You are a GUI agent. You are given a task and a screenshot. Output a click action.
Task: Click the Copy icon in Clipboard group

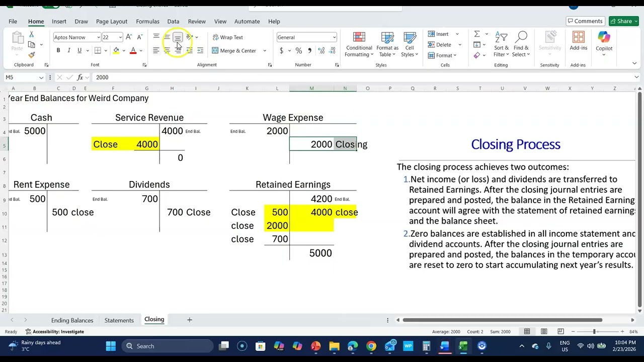point(31,45)
